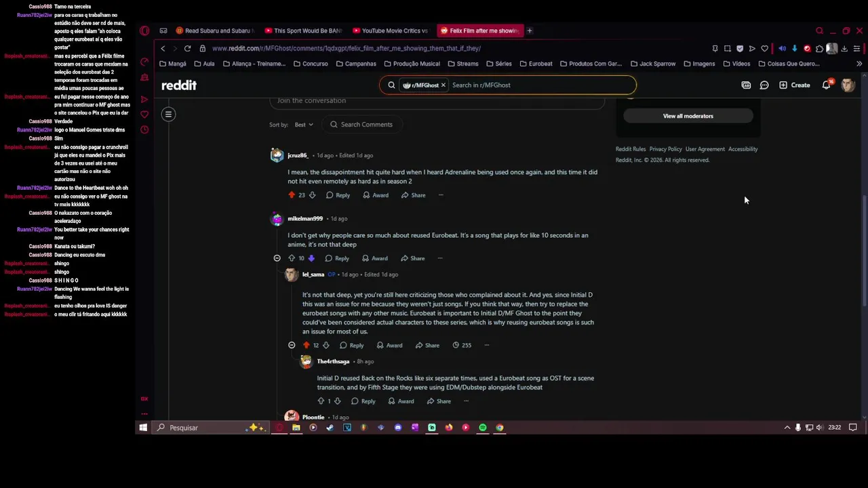
Task: Open Reddit chat
Action: click(764, 85)
